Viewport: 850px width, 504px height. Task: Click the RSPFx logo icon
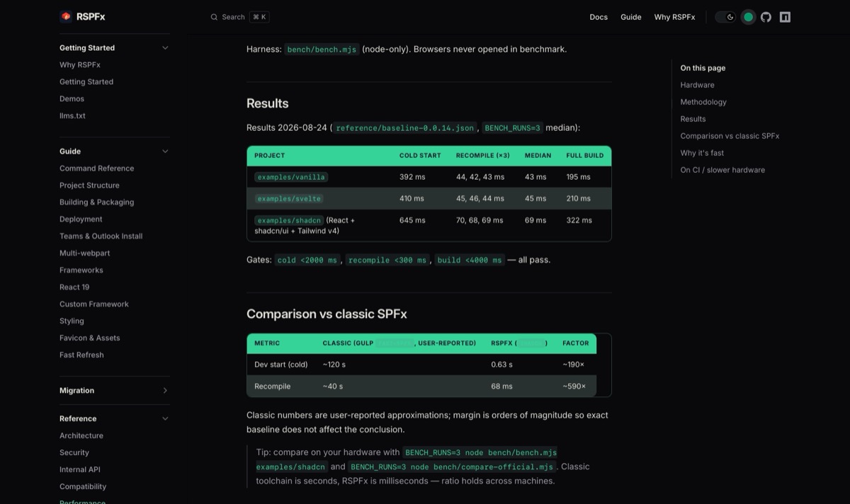[66, 16]
